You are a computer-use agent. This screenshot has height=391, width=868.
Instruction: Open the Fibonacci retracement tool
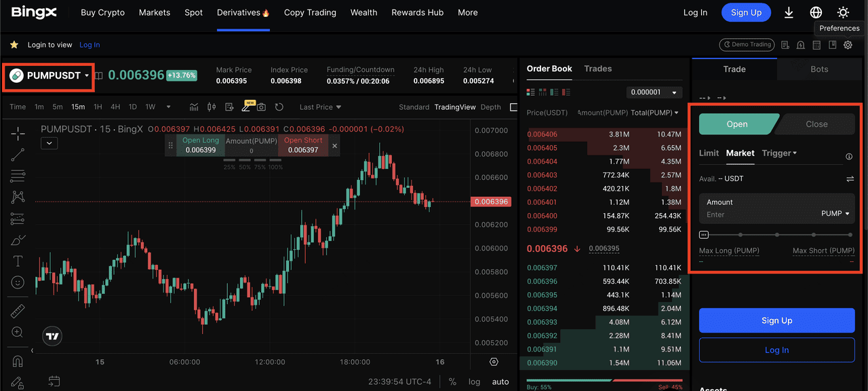pyautogui.click(x=18, y=176)
